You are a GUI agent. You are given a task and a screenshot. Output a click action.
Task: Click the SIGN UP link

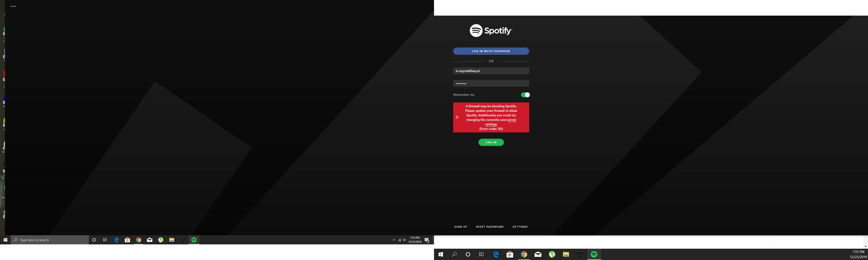[x=460, y=227]
